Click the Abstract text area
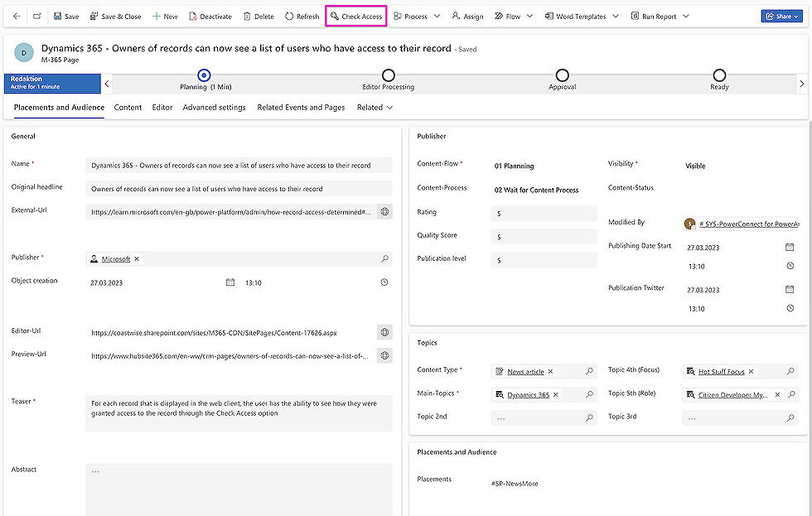This screenshot has height=516, width=812. click(239, 489)
